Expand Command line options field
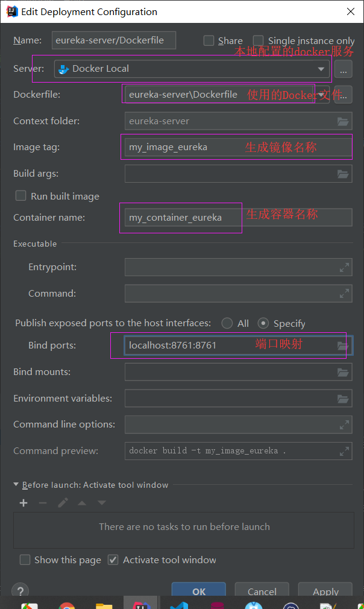Viewport: 364px width, 609px height. [x=344, y=425]
